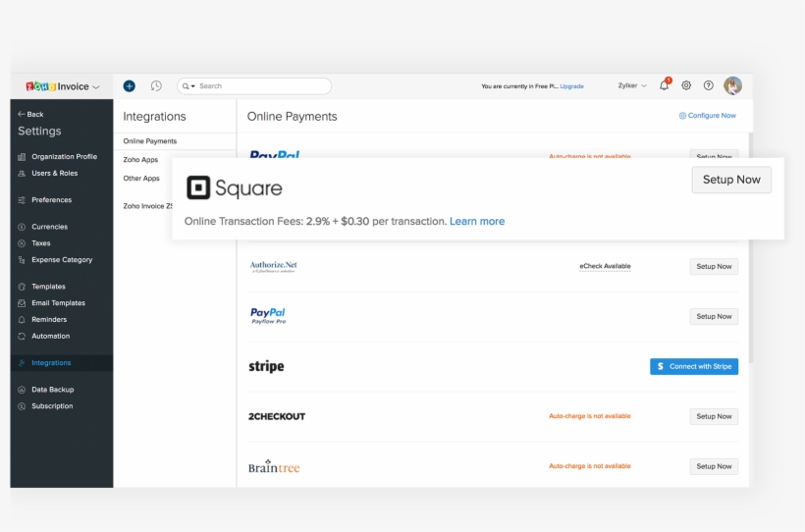
Task: Click the Zoho Invoice logo
Action: pyautogui.click(x=57, y=86)
